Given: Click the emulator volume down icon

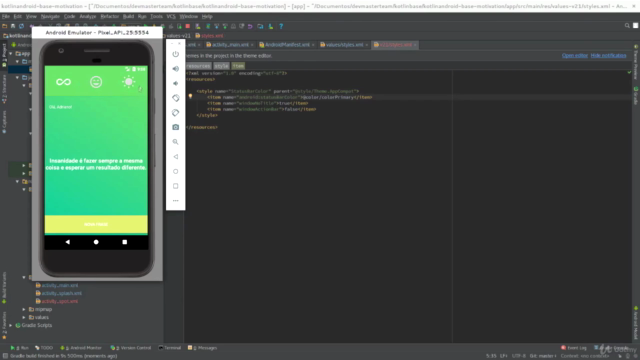Looking at the screenshot, I should (x=176, y=83).
